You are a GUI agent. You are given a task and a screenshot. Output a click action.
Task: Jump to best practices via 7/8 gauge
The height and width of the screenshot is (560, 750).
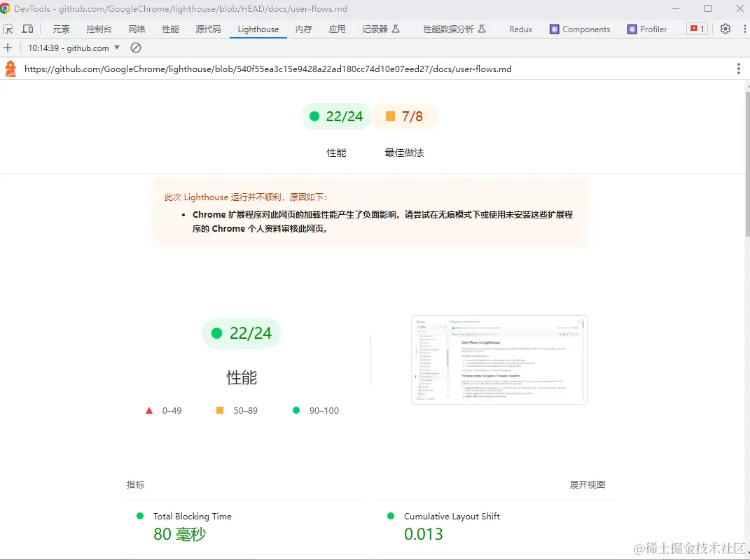(404, 116)
